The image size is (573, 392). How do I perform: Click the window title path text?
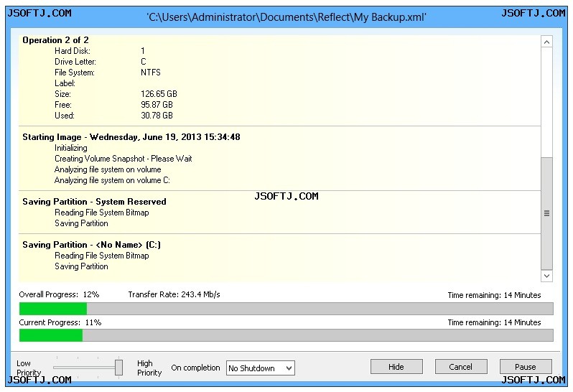point(286,17)
